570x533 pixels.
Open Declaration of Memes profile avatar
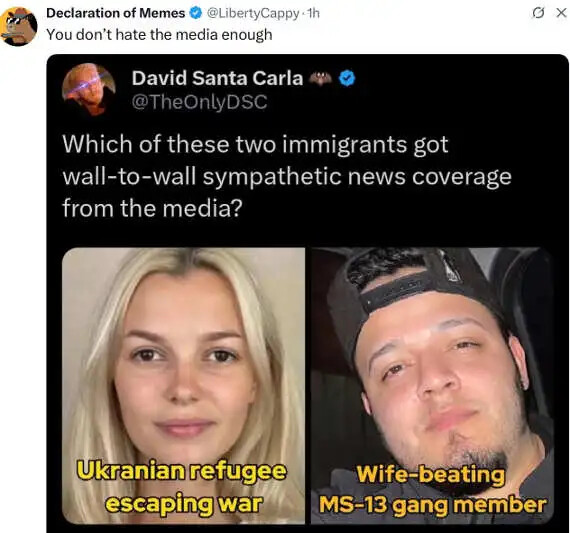tap(19, 27)
